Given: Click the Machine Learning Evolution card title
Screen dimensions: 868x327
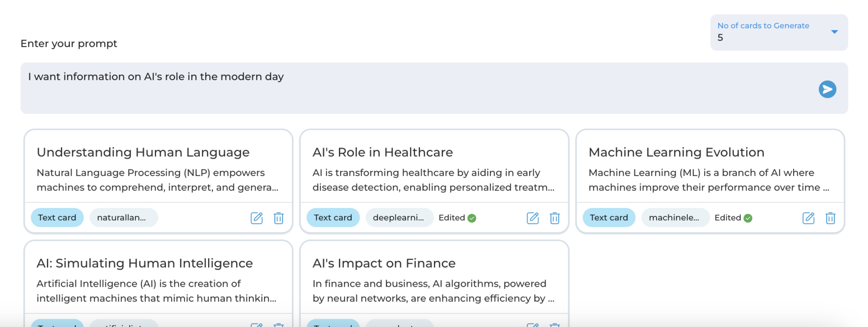Looking at the screenshot, I should click(676, 152).
